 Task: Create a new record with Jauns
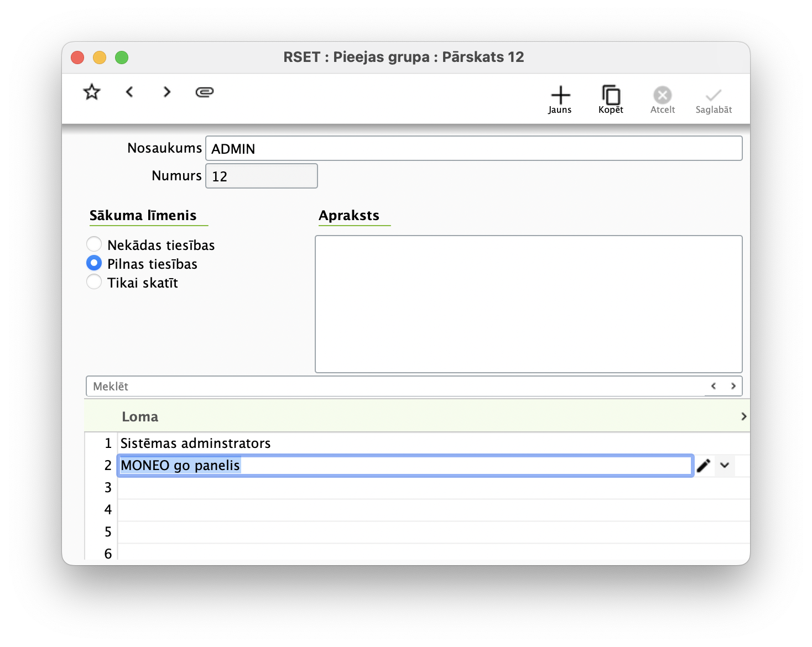pyautogui.click(x=560, y=100)
